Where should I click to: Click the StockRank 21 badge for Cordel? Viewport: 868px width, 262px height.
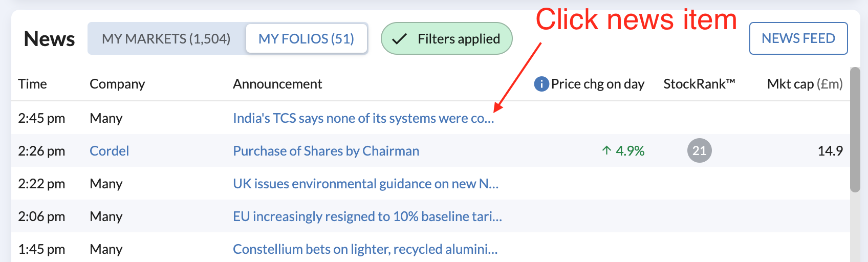pos(699,150)
